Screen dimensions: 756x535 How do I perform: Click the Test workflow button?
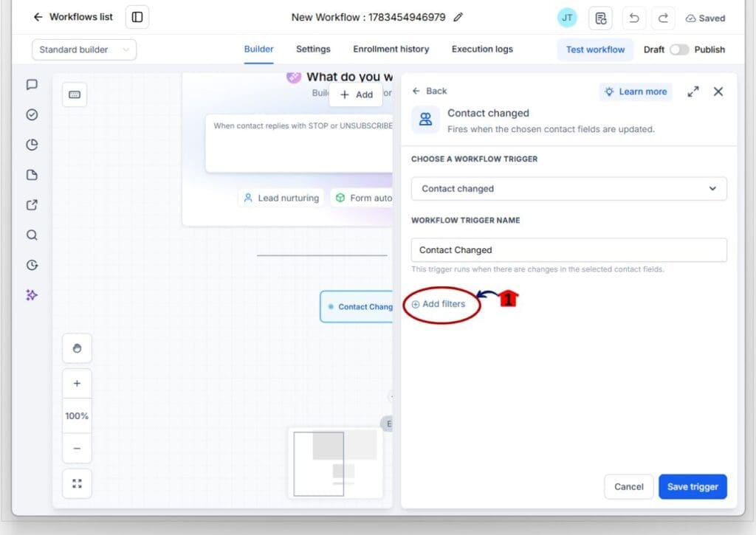[596, 49]
